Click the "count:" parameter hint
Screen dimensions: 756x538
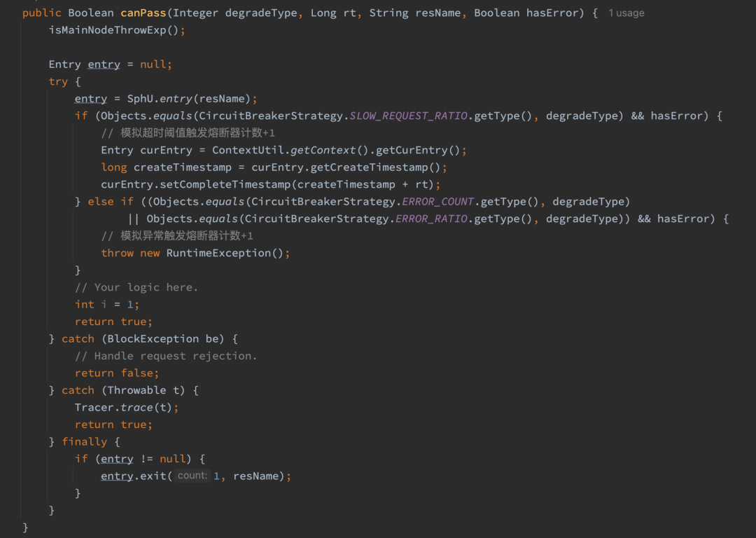point(192,476)
